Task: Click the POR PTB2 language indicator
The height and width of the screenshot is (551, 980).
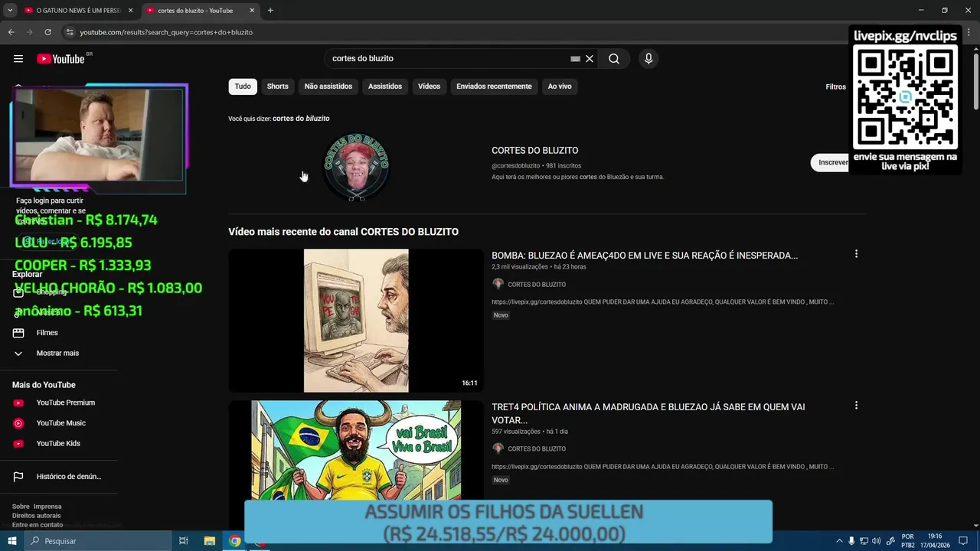Action: 908,541
